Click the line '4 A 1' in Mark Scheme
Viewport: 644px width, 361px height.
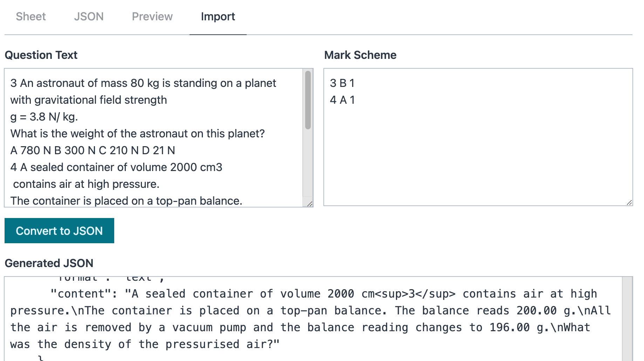[342, 100]
